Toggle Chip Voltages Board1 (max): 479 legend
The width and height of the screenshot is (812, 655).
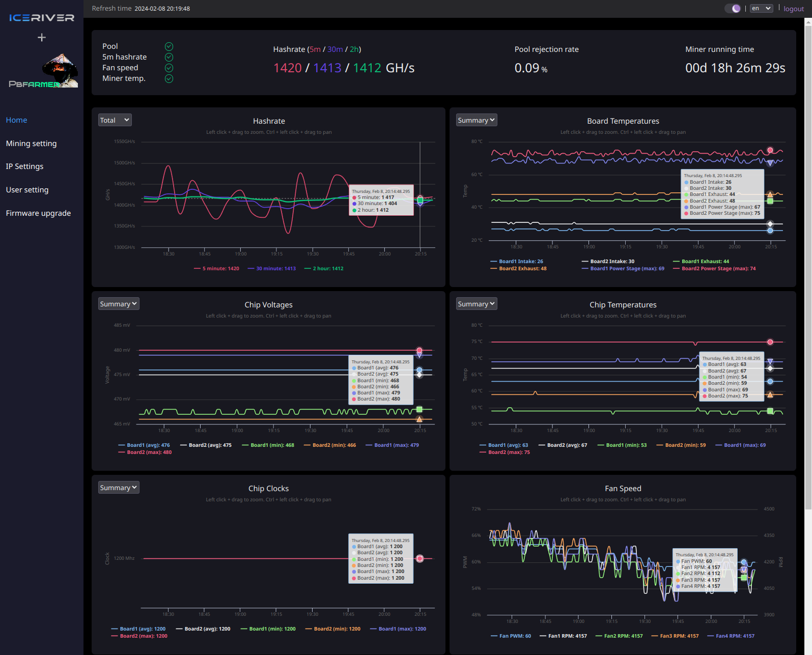pos(393,445)
